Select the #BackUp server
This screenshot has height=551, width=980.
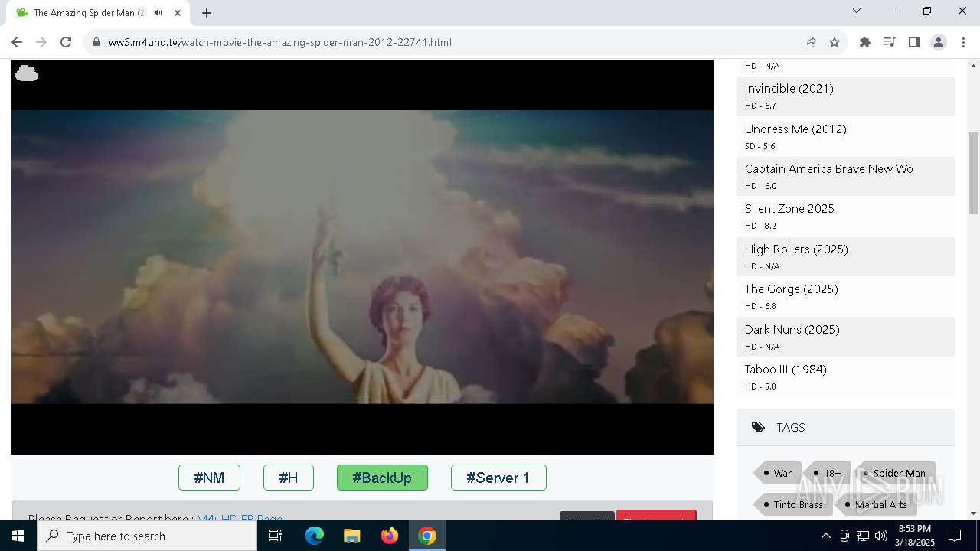(x=382, y=478)
